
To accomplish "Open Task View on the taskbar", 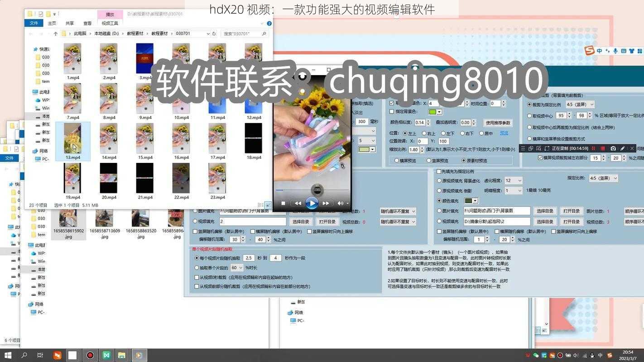I will (40, 355).
